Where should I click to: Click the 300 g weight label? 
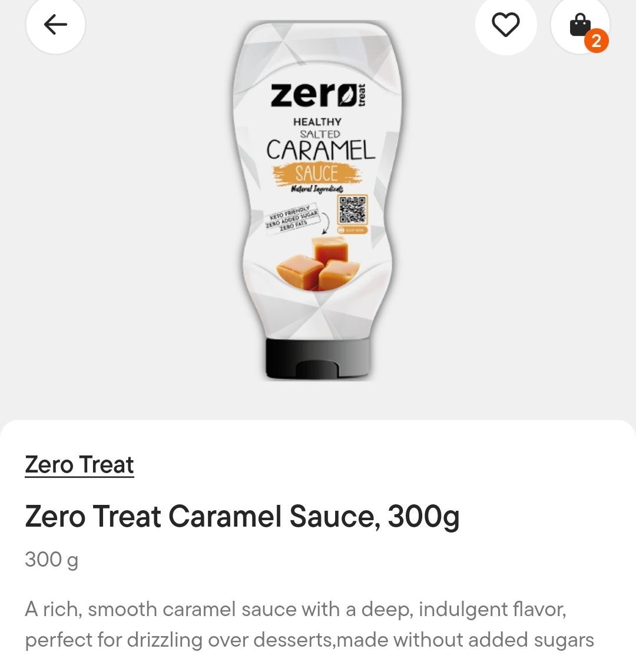[x=51, y=560]
